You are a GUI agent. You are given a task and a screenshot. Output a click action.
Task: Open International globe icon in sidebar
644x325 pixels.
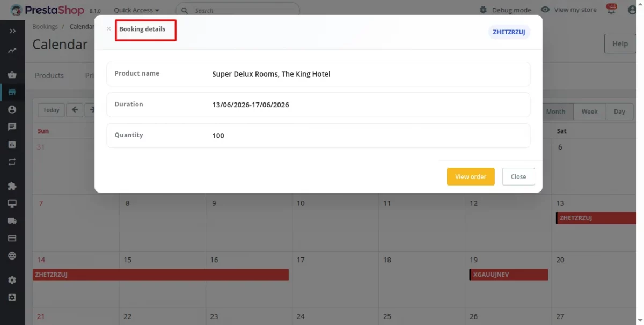12,256
